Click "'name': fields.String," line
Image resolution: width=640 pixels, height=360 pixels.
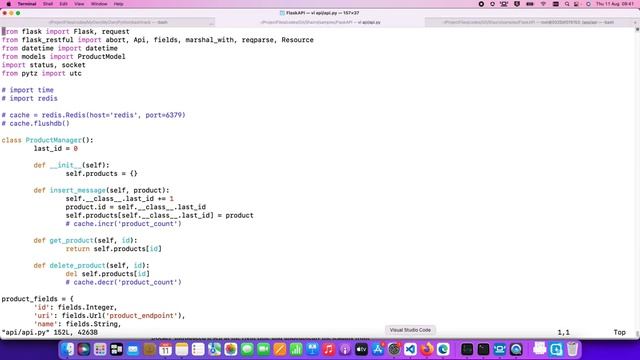(x=77, y=324)
